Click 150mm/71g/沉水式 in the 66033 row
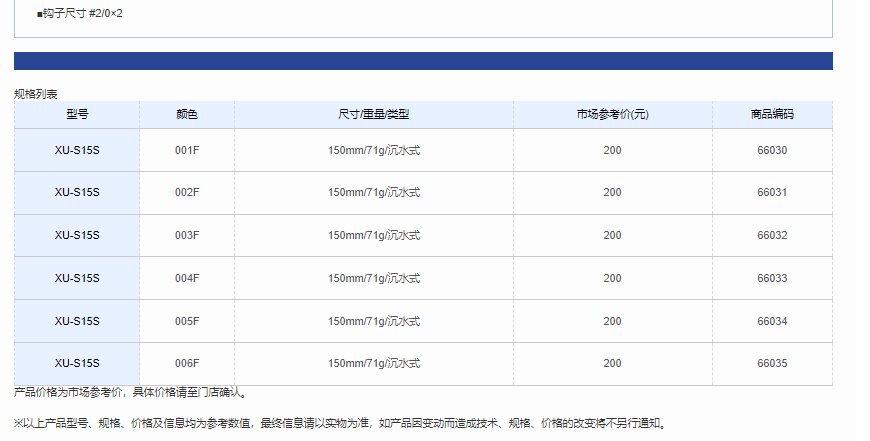Image resolution: width=870 pixels, height=441 pixels. [x=374, y=278]
